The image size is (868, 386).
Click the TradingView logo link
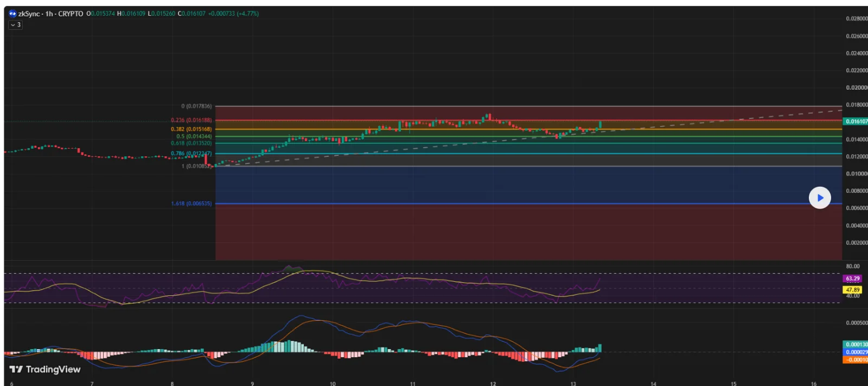[x=45, y=369]
